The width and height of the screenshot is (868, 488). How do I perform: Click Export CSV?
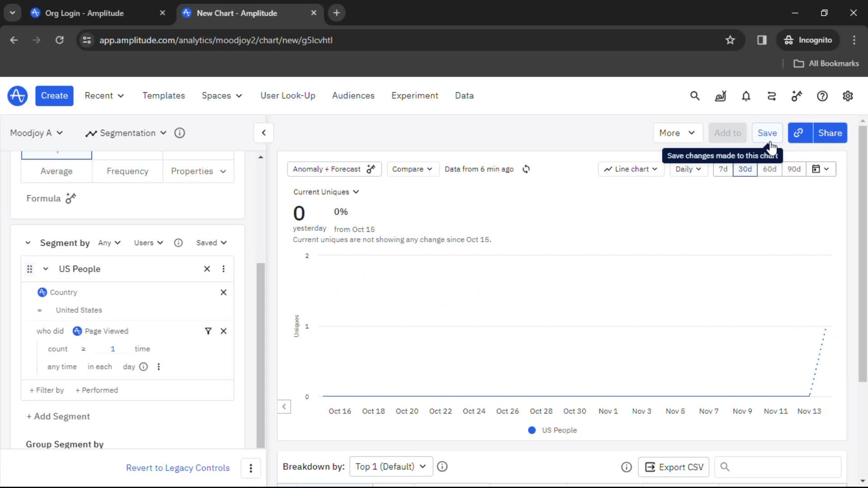(x=674, y=467)
